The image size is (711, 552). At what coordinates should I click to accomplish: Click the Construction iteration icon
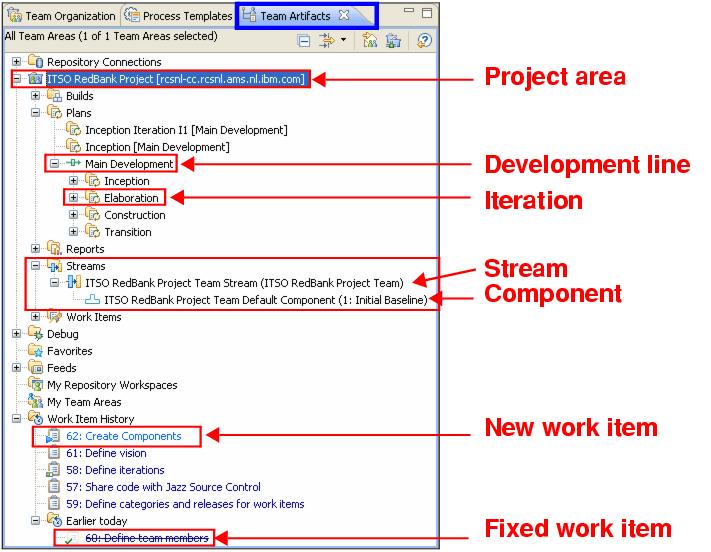[x=93, y=214]
